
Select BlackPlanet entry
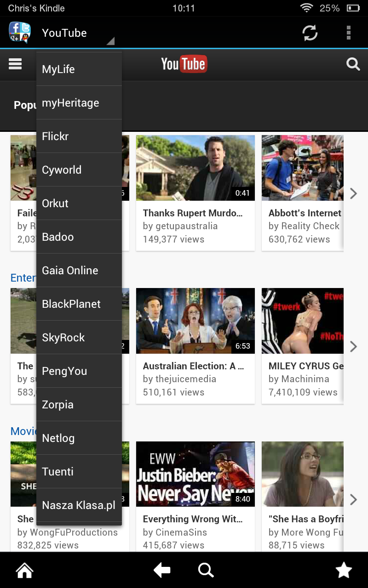coord(79,304)
